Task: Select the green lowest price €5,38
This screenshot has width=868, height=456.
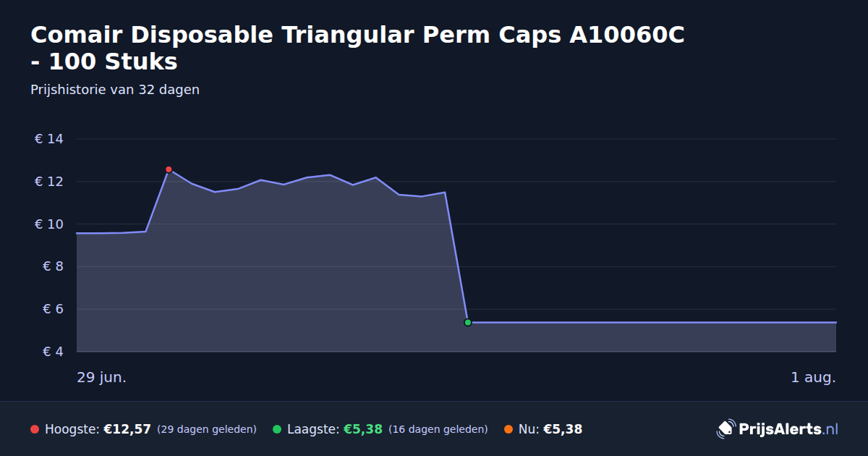Action: (362, 429)
